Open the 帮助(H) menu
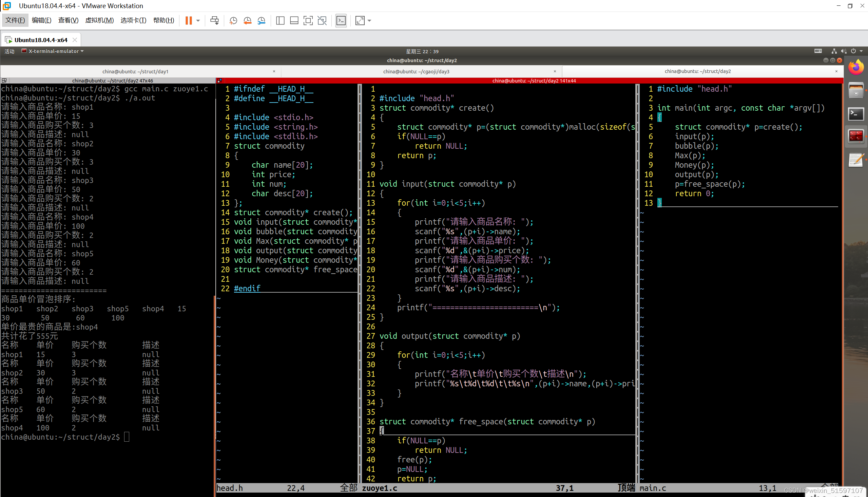The width and height of the screenshot is (868, 497). click(164, 20)
